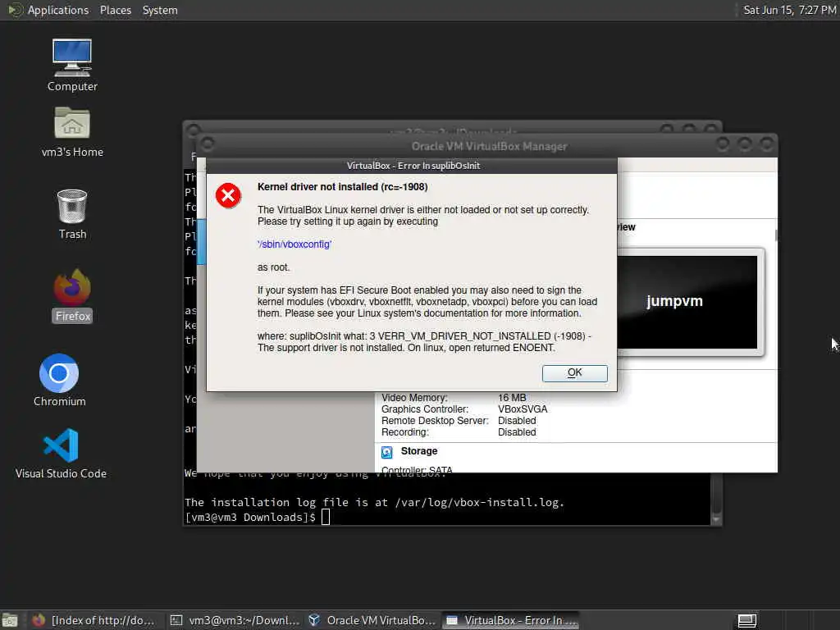Select the jumpvm preview thumbnail in VirtualBox Manager
The height and width of the screenshot is (630, 840).
click(x=688, y=302)
